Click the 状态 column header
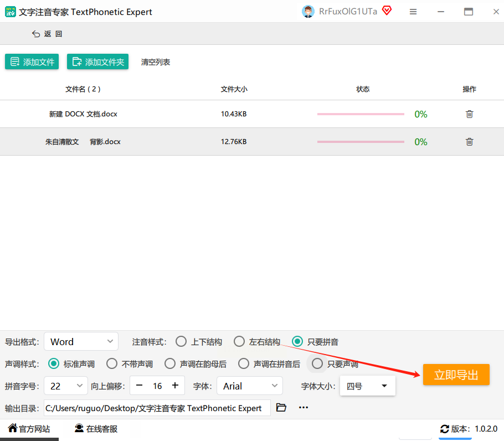The width and height of the screenshot is (504, 441). pyautogui.click(x=363, y=89)
